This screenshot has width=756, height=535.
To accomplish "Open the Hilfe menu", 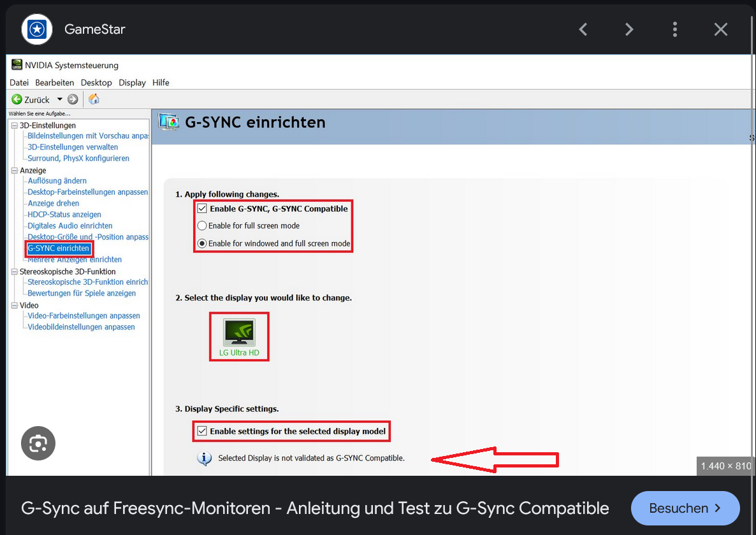I will click(161, 82).
